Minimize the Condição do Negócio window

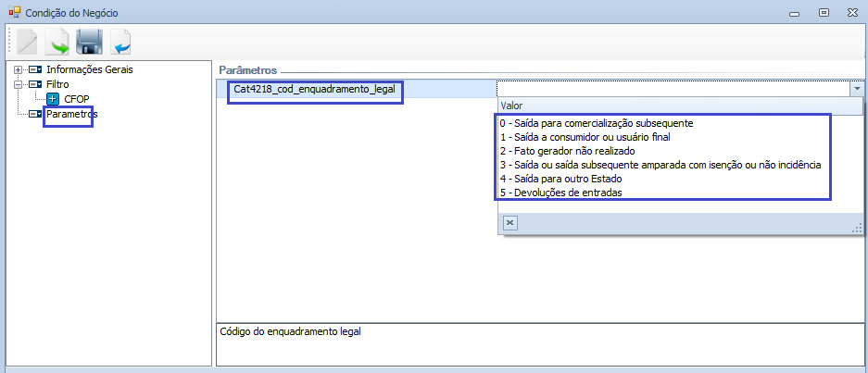pyautogui.click(x=795, y=13)
